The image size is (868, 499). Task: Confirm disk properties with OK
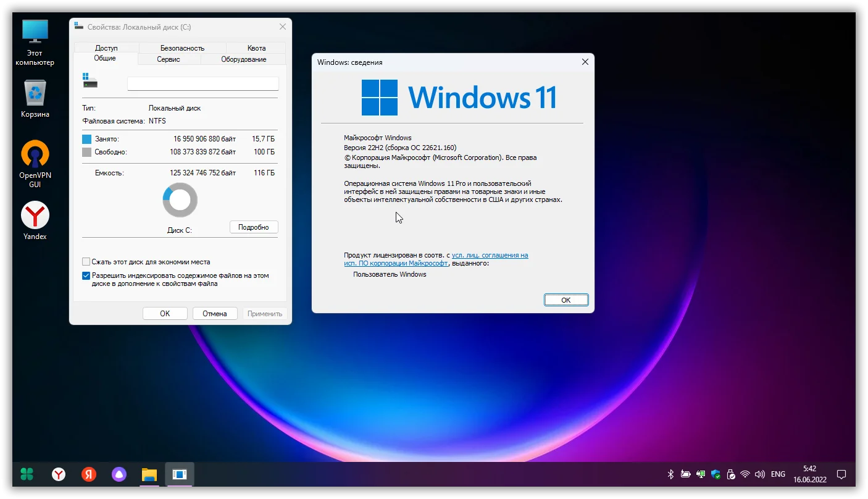165,314
